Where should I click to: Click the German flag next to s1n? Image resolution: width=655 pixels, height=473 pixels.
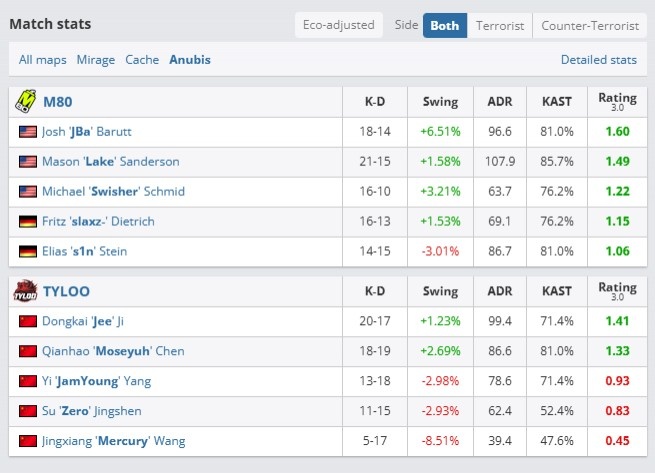[x=28, y=252]
